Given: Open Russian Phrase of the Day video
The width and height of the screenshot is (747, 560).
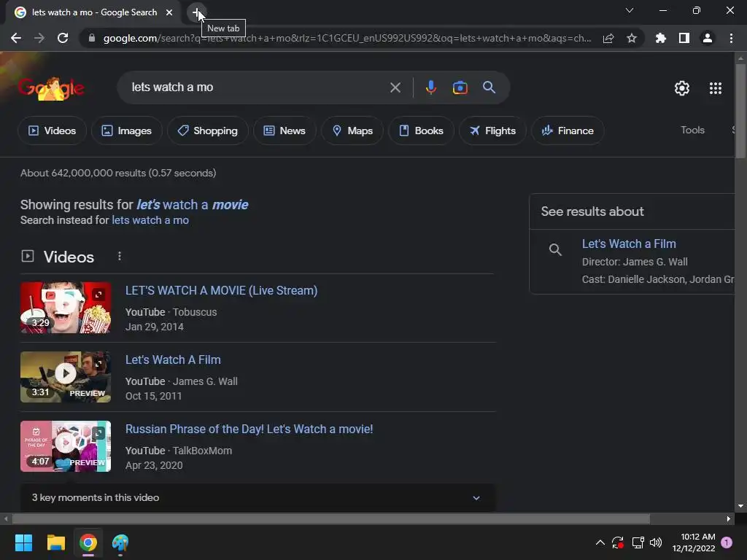Looking at the screenshot, I should pos(249,429).
